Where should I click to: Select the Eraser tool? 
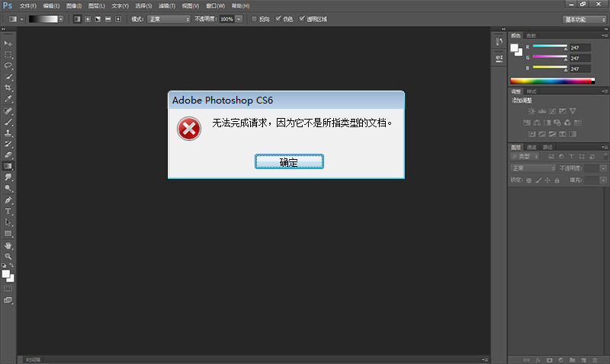(x=8, y=155)
